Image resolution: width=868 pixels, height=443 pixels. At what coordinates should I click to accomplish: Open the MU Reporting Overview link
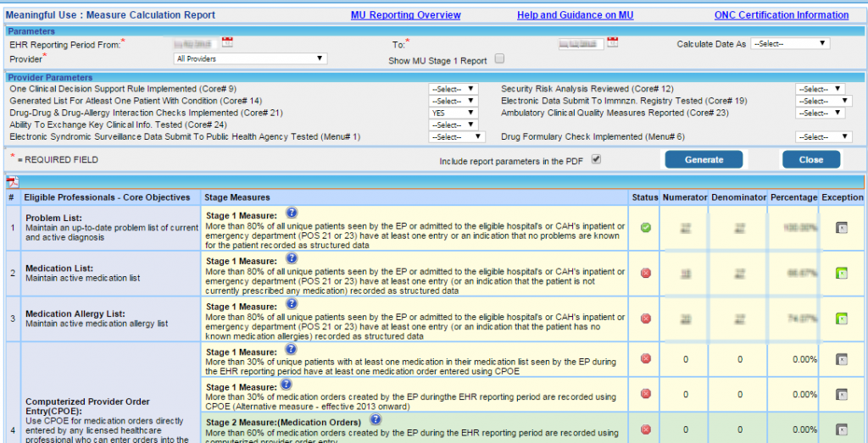(405, 15)
